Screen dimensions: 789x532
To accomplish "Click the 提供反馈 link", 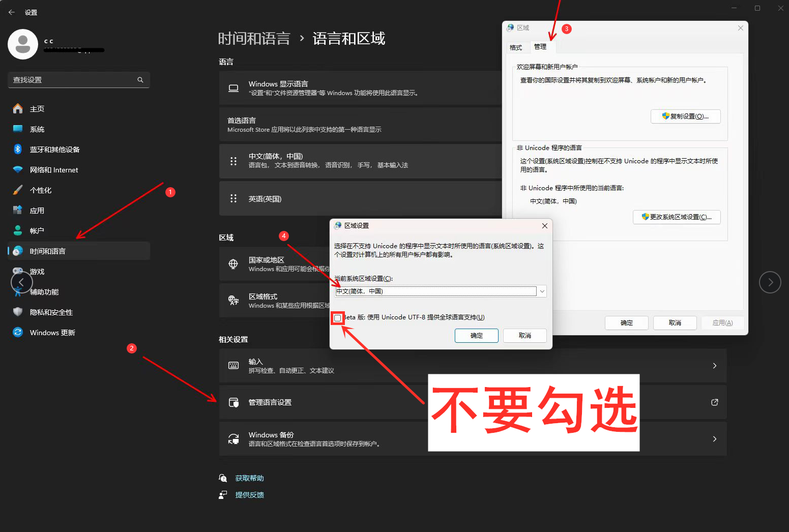I will pos(249,495).
